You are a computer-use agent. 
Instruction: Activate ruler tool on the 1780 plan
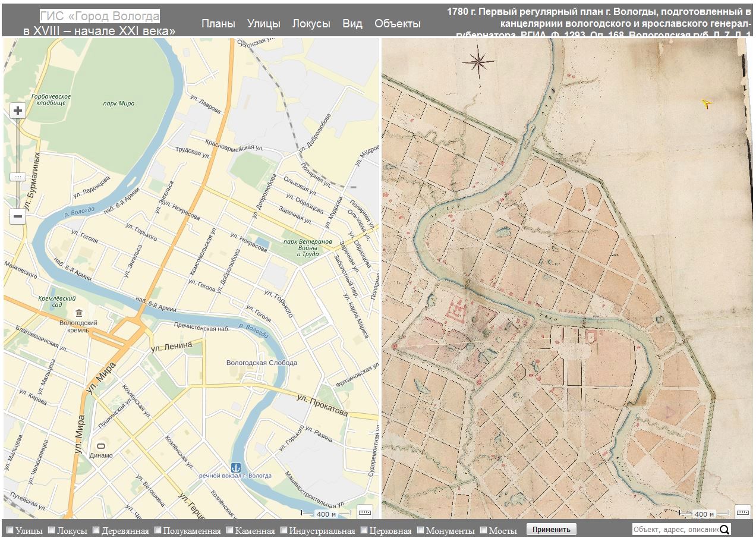742,512
